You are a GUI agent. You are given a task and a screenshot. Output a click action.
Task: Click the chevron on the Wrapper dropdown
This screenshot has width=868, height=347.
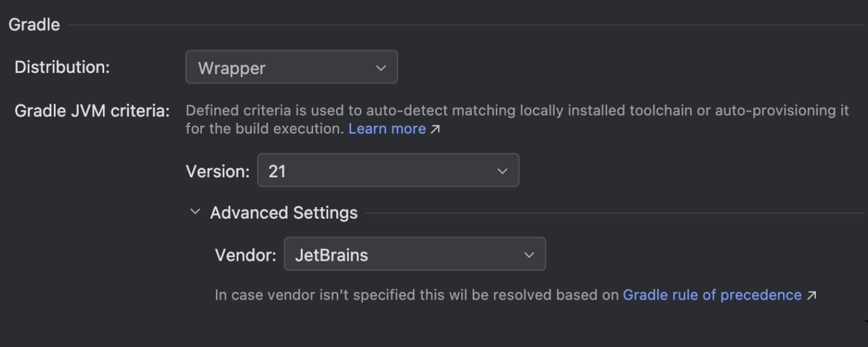tap(381, 68)
